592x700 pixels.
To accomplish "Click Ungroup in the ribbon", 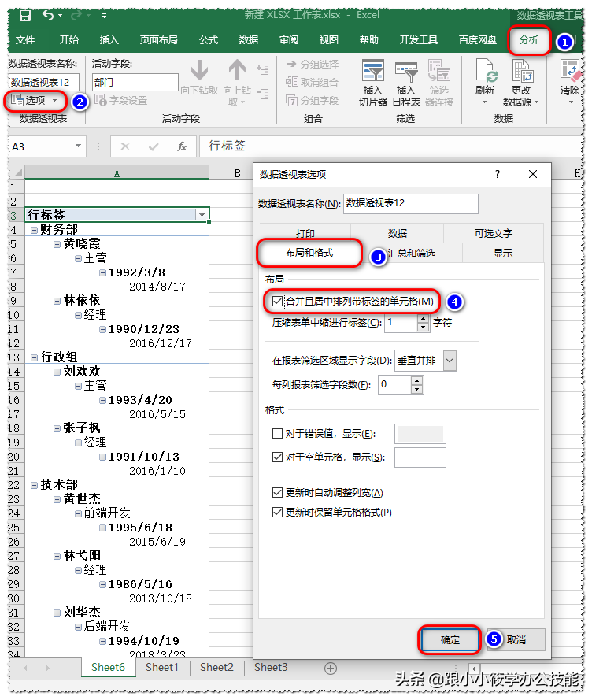I will pos(312,82).
